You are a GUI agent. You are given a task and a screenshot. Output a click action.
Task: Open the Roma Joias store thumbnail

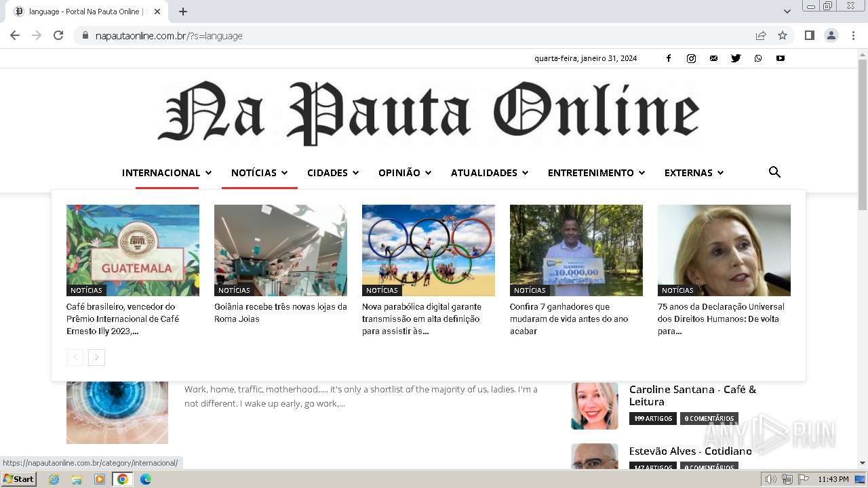pyautogui.click(x=281, y=250)
